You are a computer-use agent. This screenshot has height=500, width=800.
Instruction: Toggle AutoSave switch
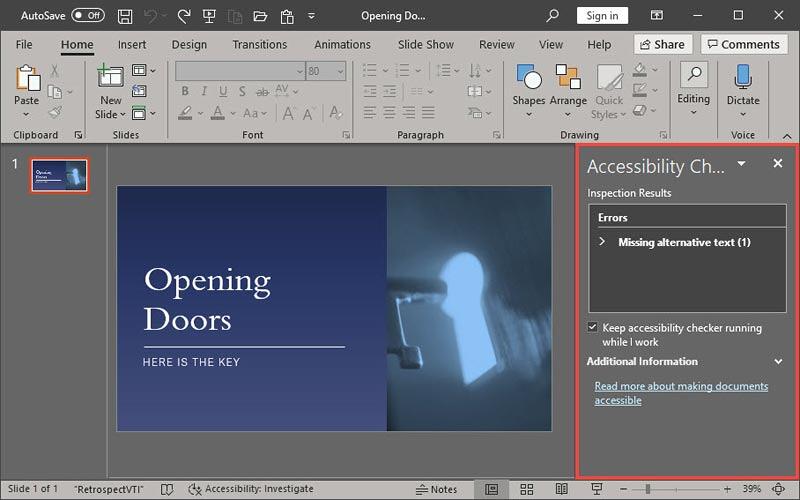click(x=88, y=15)
